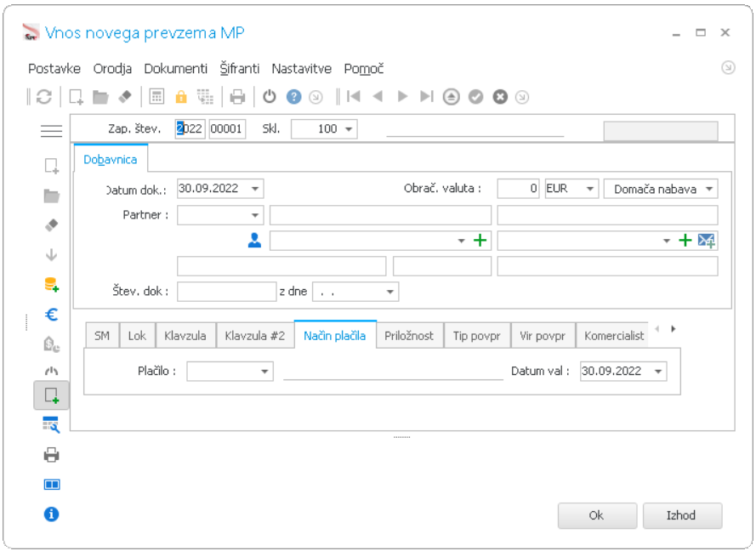Viewport: 756px width, 551px height.
Task: Go to first record arrow
Action: tap(354, 96)
